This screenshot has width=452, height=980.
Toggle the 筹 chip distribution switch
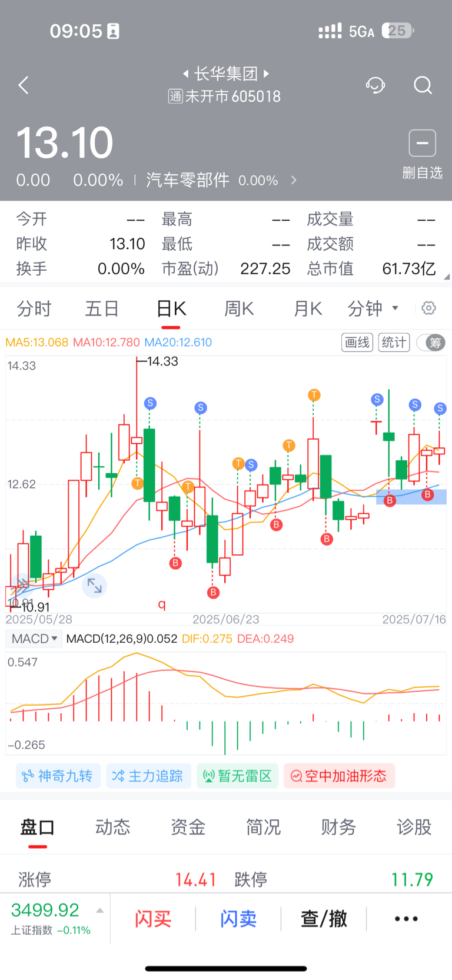[x=431, y=343]
